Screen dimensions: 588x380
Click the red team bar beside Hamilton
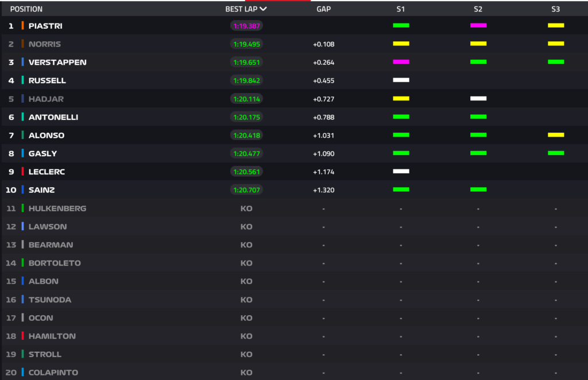22,336
